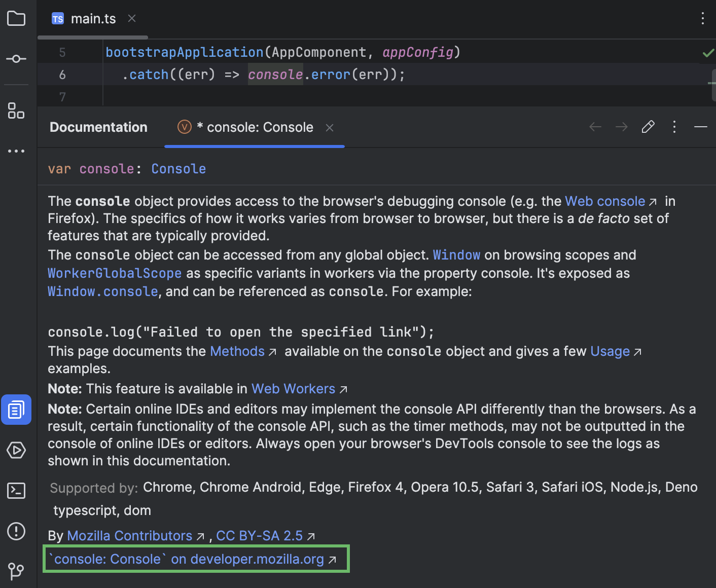Open the Problems tool window

[16, 531]
